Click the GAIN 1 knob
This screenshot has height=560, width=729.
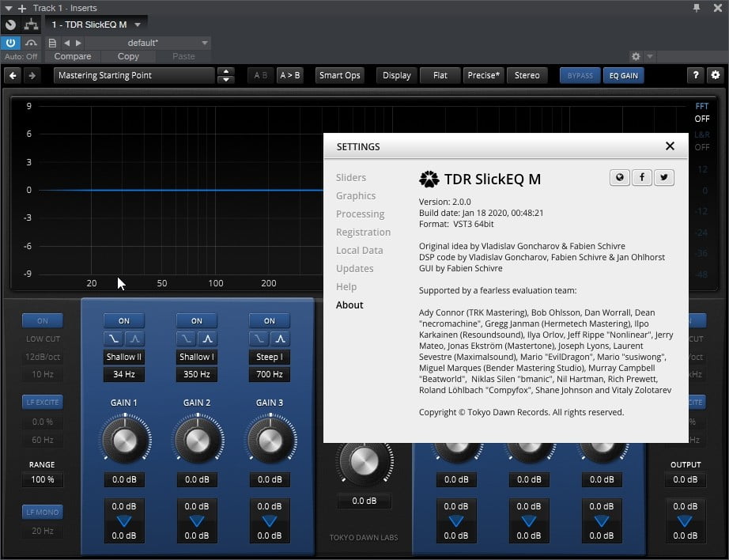pyautogui.click(x=125, y=440)
